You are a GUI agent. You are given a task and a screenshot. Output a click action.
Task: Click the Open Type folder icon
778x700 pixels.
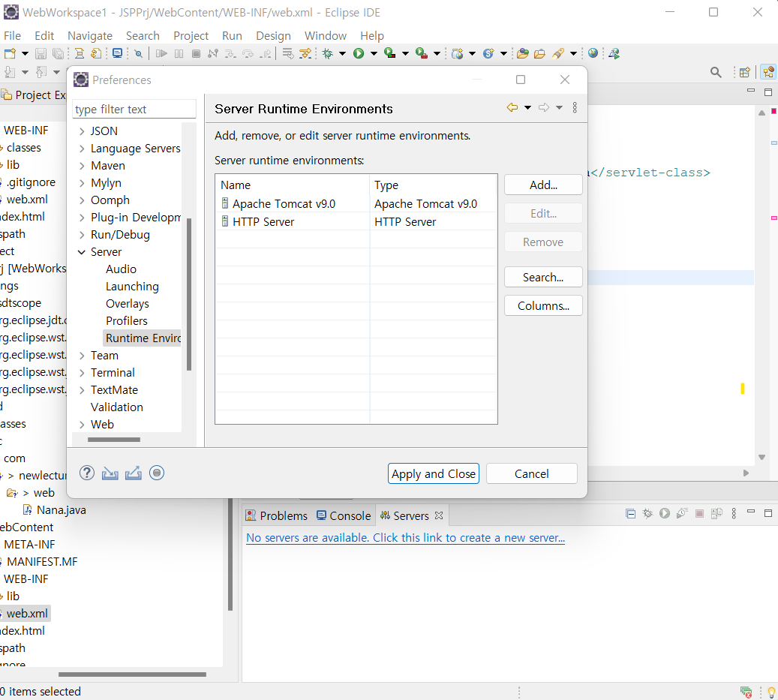pos(522,53)
